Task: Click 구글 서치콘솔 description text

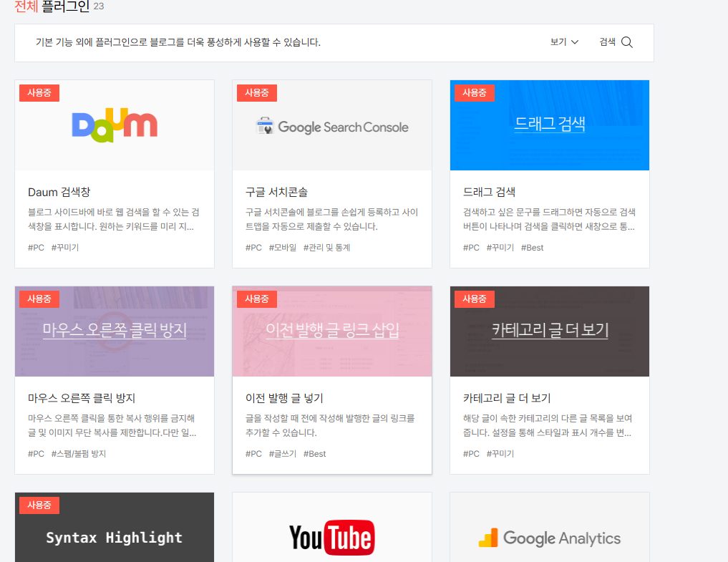Action: click(331, 219)
